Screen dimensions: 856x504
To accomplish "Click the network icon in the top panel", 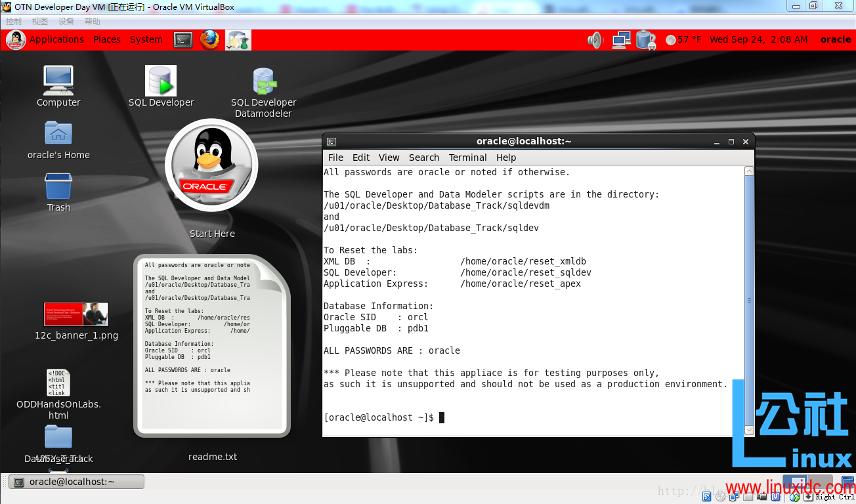I will point(620,39).
